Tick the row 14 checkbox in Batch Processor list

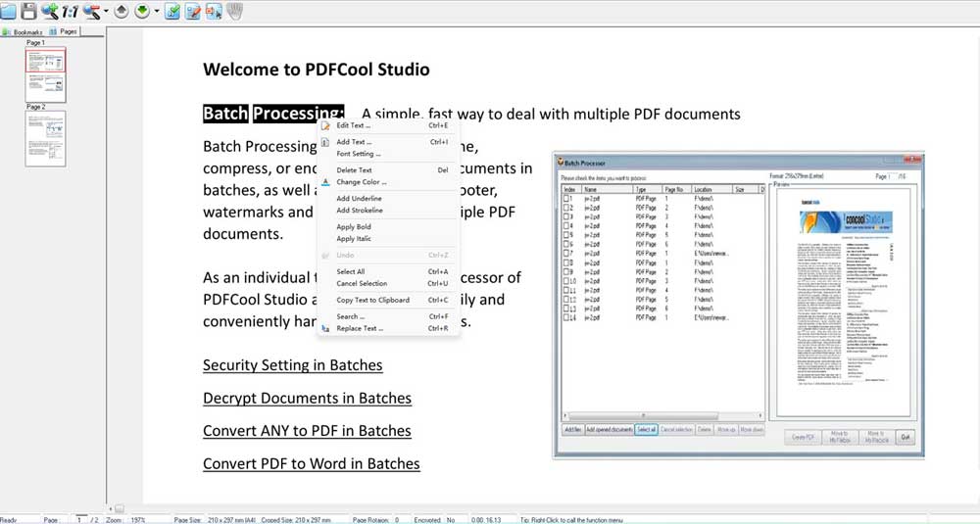pyautogui.click(x=567, y=318)
